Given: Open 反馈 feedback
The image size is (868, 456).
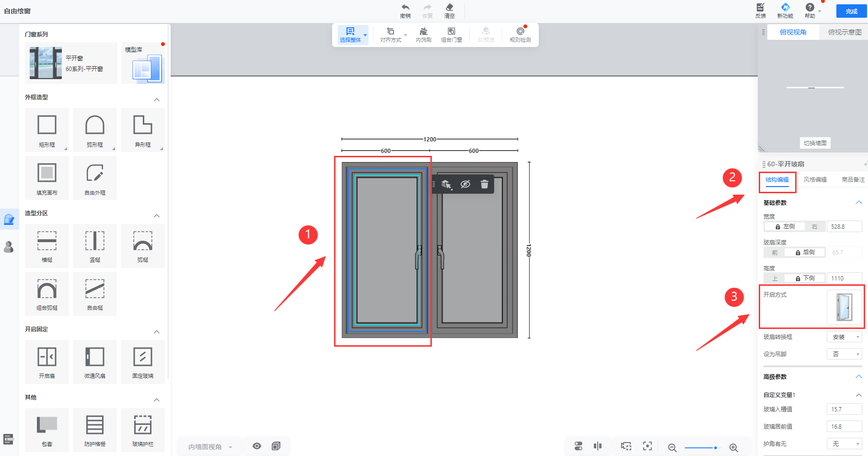Looking at the screenshot, I should pos(761,11).
